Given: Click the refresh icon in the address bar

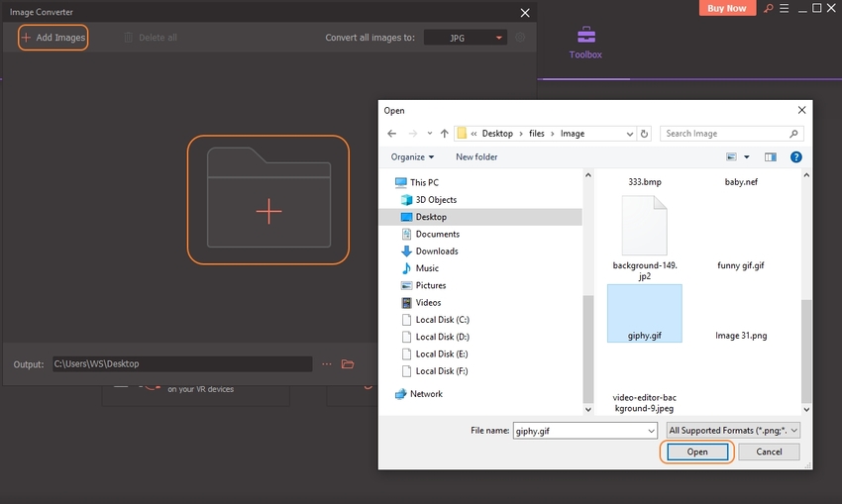Looking at the screenshot, I should tap(645, 134).
